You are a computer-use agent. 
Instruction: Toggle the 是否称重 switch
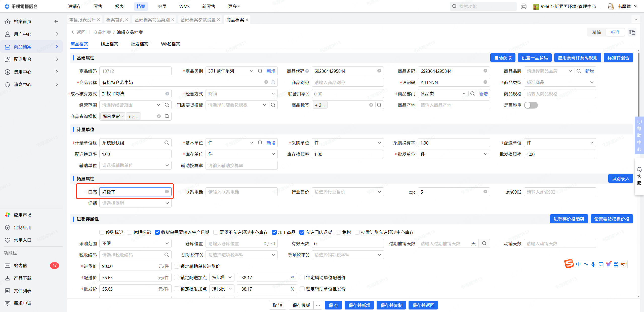point(531,105)
